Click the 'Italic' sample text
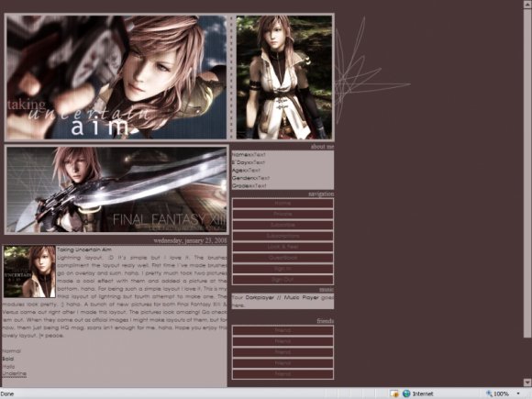 [8, 366]
